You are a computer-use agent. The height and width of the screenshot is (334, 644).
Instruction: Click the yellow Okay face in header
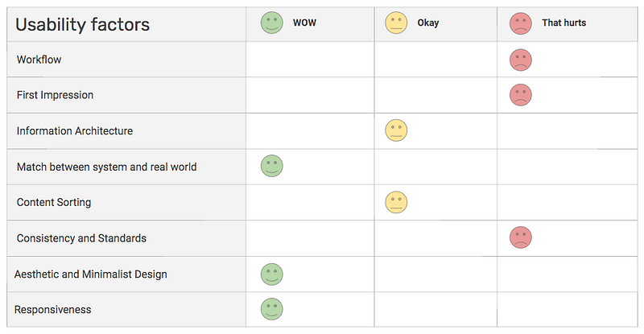(x=397, y=23)
